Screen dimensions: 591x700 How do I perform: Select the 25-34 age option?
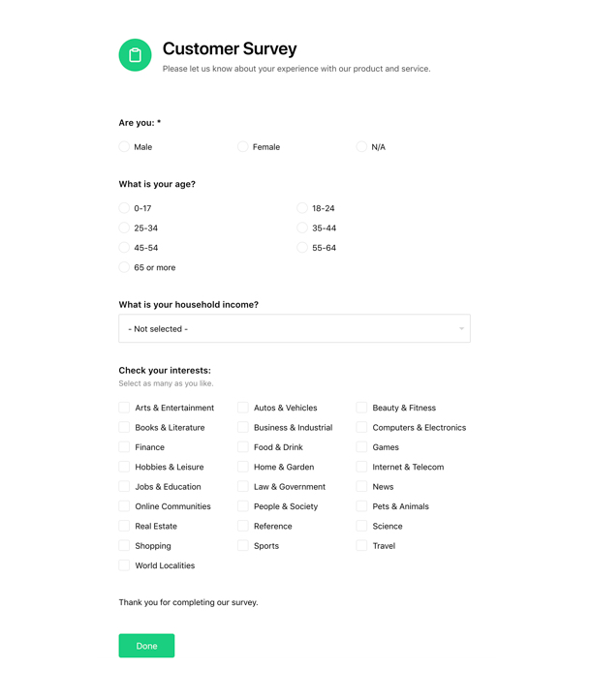124,228
